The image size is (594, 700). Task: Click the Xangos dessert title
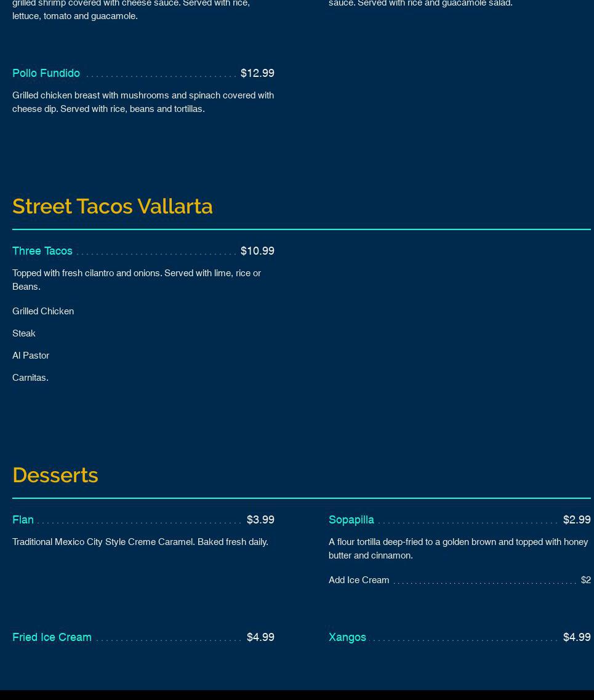click(347, 637)
